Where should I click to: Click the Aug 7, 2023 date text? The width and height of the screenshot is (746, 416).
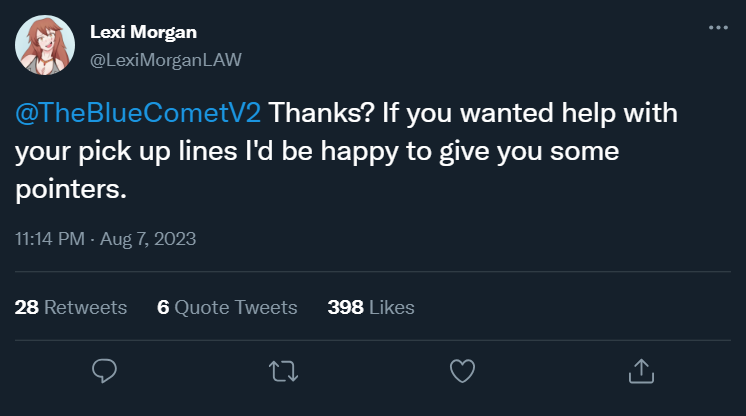click(148, 240)
